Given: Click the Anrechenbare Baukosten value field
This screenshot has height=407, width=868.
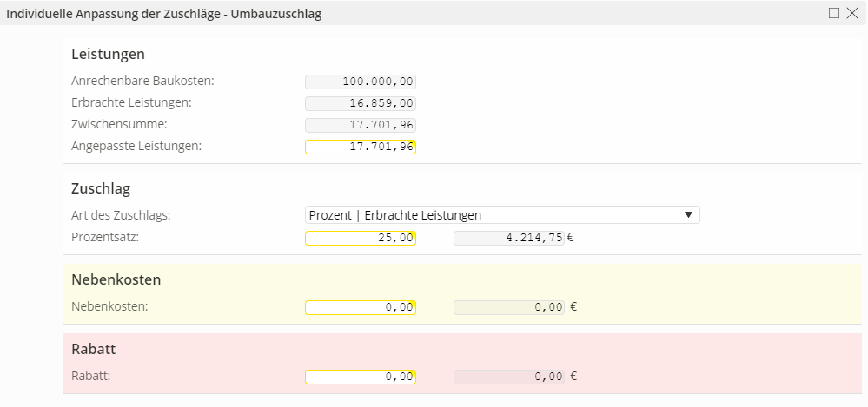Looking at the screenshot, I should [361, 82].
